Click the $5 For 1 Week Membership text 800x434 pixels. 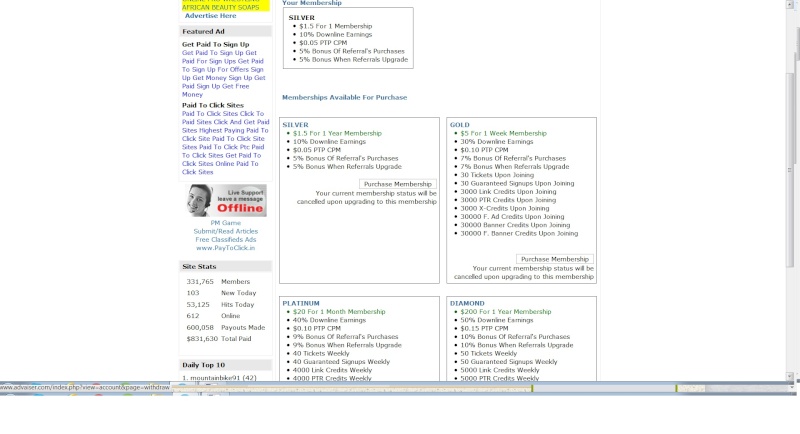[503, 133]
